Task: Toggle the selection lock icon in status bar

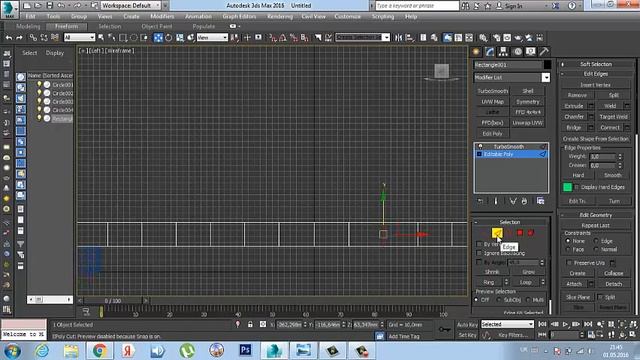Action: [x=250, y=324]
